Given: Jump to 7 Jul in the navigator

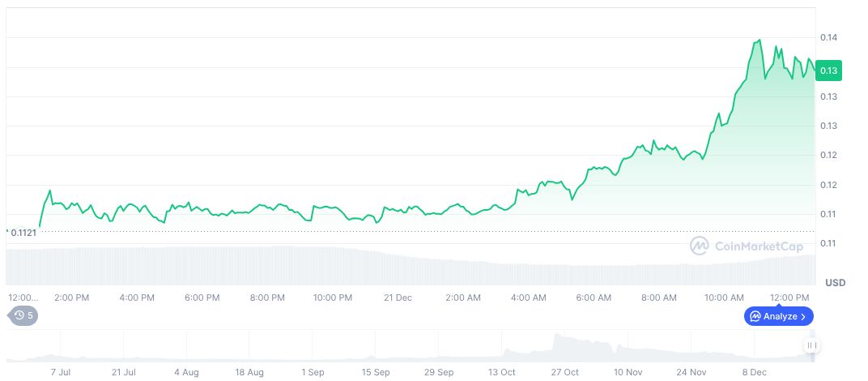Looking at the screenshot, I should pyautogui.click(x=61, y=372).
